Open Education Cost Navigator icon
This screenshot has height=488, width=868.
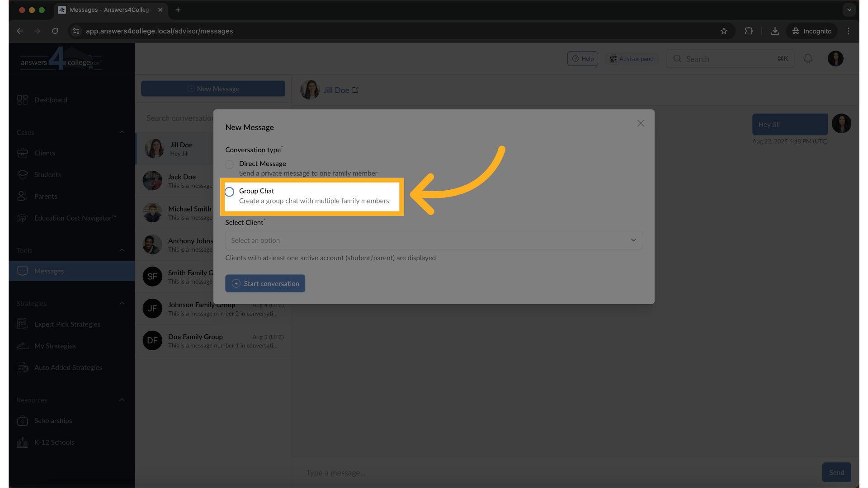point(22,218)
